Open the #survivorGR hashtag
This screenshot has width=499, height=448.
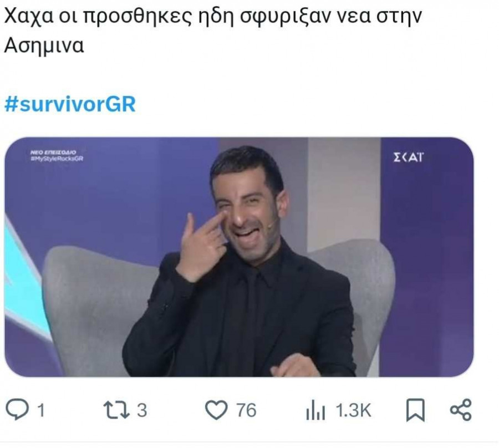tap(70, 104)
